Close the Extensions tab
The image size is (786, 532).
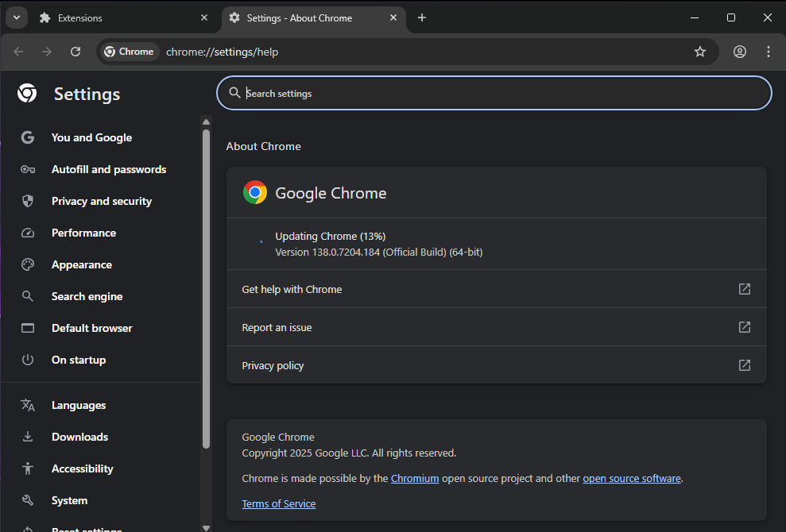pyautogui.click(x=204, y=17)
